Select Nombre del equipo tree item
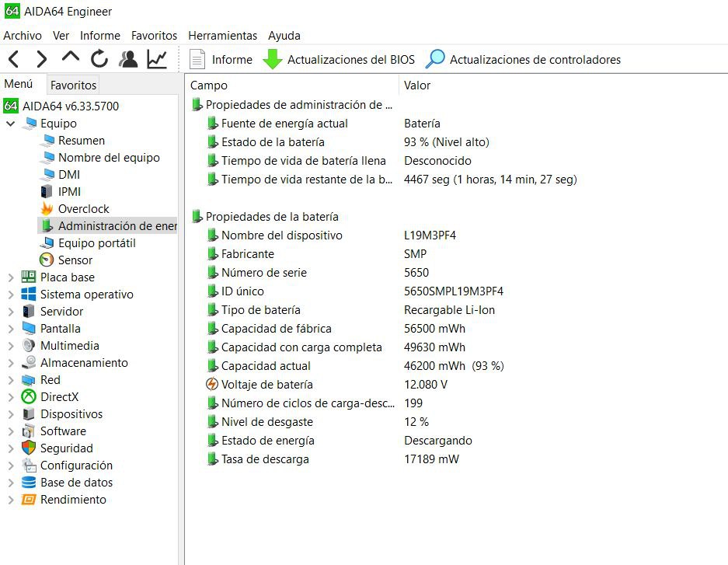The image size is (728, 565). click(109, 158)
